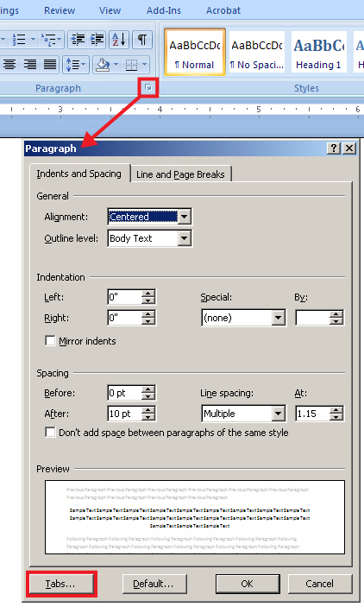Click the Paragraph dialog launcher icon

point(148,88)
